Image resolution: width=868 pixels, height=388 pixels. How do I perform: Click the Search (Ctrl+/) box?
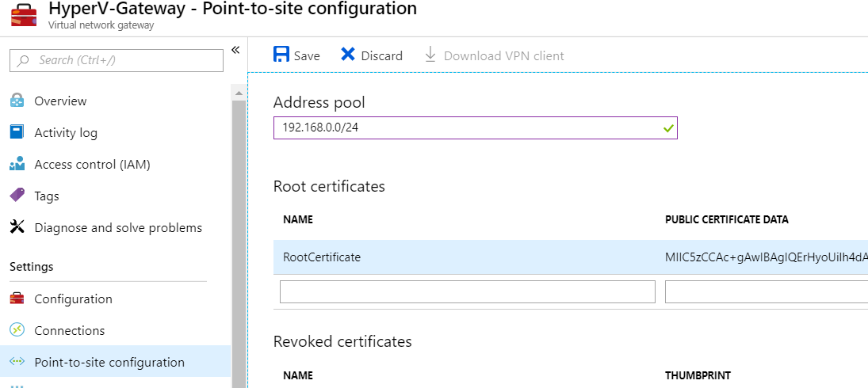click(117, 60)
